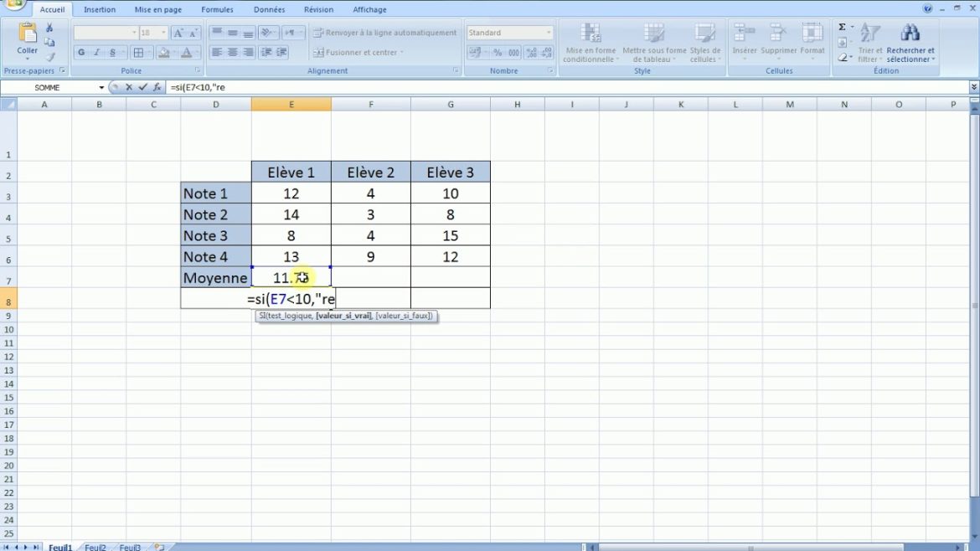Expand the borders dropdown in Police
The width and height of the screenshot is (980, 551).
pyautogui.click(x=150, y=52)
